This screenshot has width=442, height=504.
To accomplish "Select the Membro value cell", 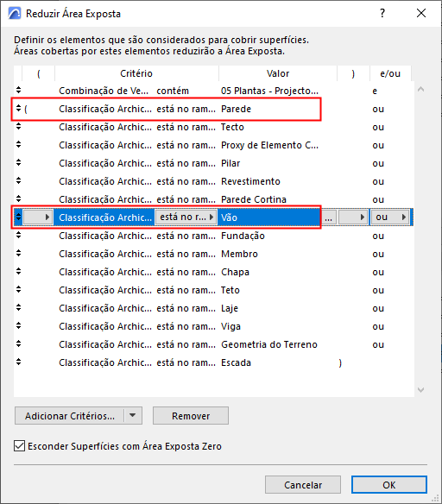I will click(x=239, y=254).
